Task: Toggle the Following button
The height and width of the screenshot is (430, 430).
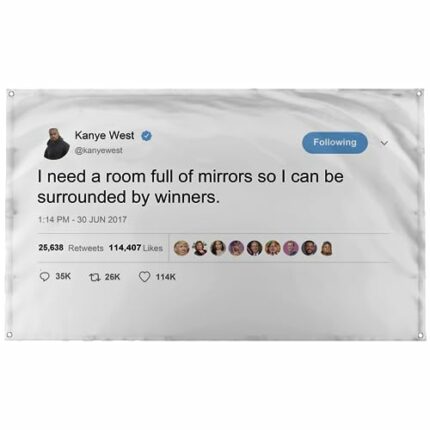Action: 335,142
